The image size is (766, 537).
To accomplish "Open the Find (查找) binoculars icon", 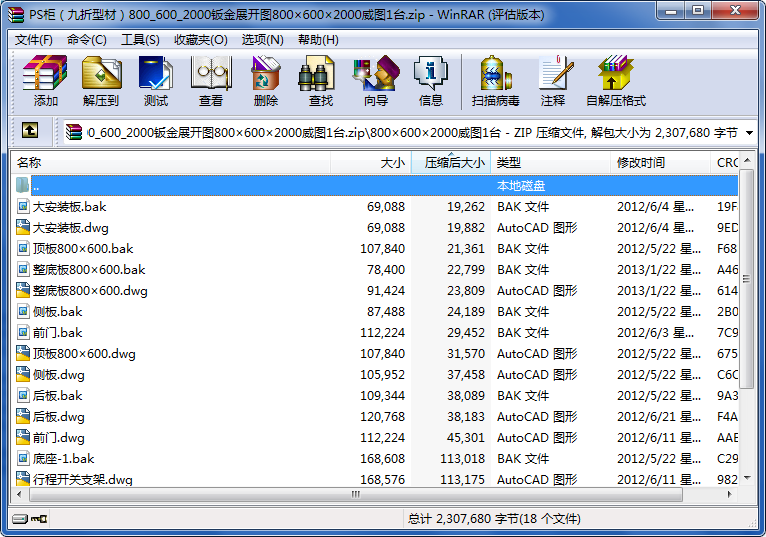I will click(x=316, y=73).
